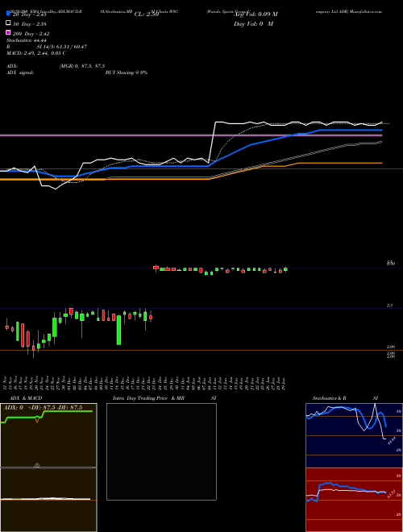This screenshot has height=532, width=403.
Task: Click the 'BUY Slowing @ 0%' signal text
Action: [127, 73]
